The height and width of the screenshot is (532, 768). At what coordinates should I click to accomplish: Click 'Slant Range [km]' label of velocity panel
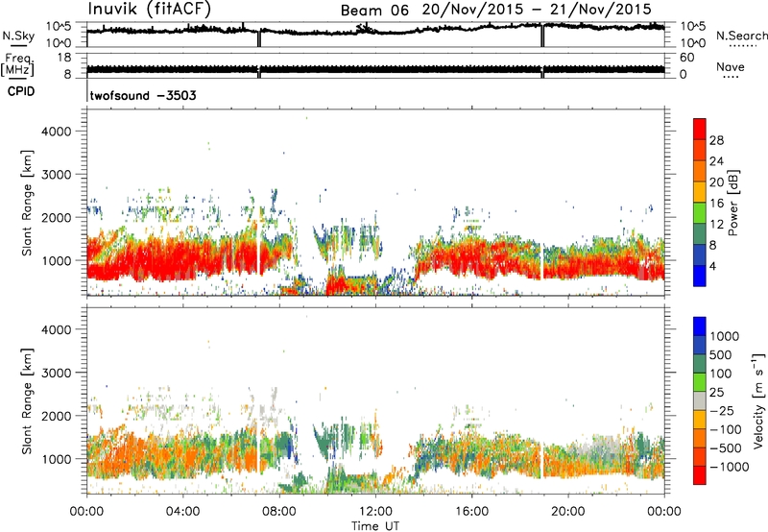point(27,401)
